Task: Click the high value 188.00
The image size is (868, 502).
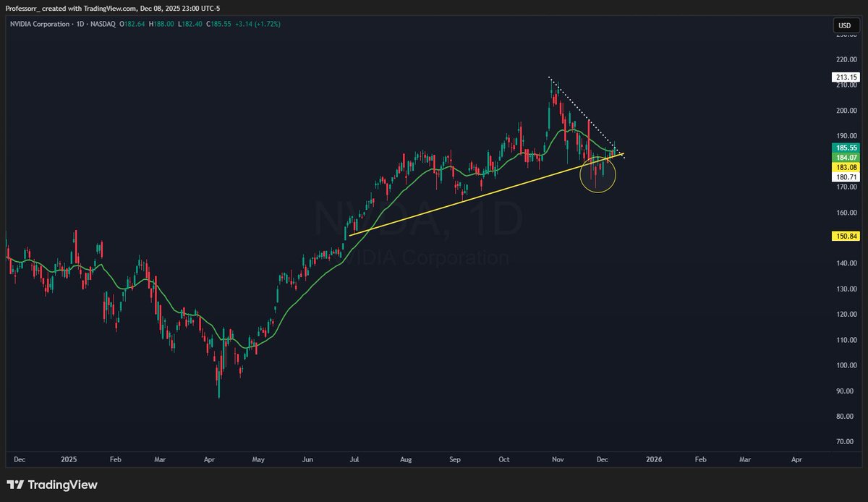Action: point(163,24)
